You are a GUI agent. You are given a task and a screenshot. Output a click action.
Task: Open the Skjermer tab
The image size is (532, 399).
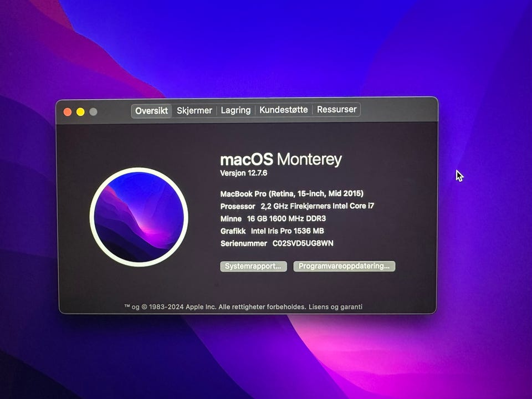pos(195,110)
